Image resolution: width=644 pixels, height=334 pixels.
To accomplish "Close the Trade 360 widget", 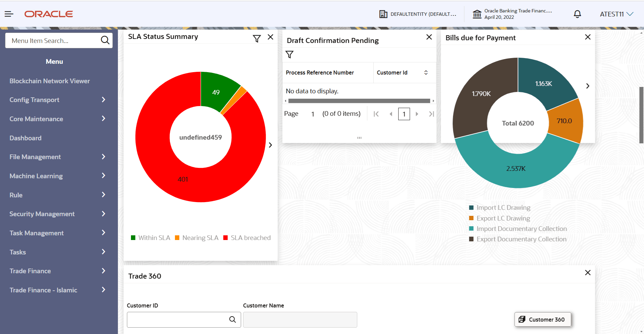I will (588, 273).
